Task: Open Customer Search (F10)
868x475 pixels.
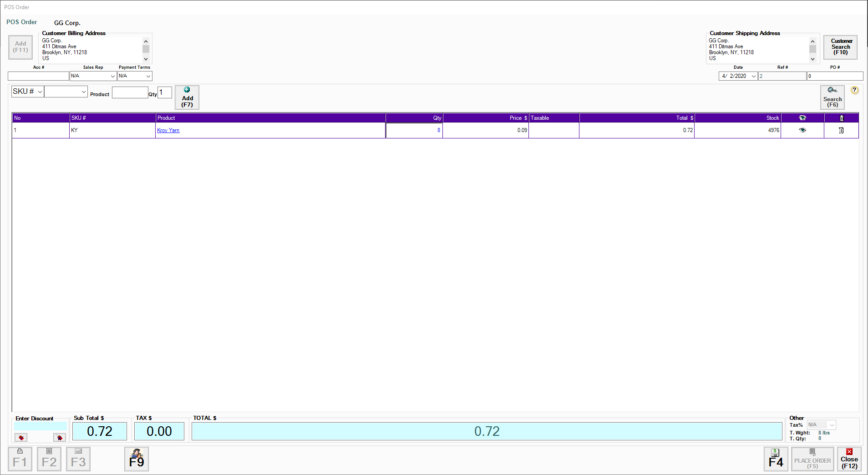Action: tap(840, 47)
